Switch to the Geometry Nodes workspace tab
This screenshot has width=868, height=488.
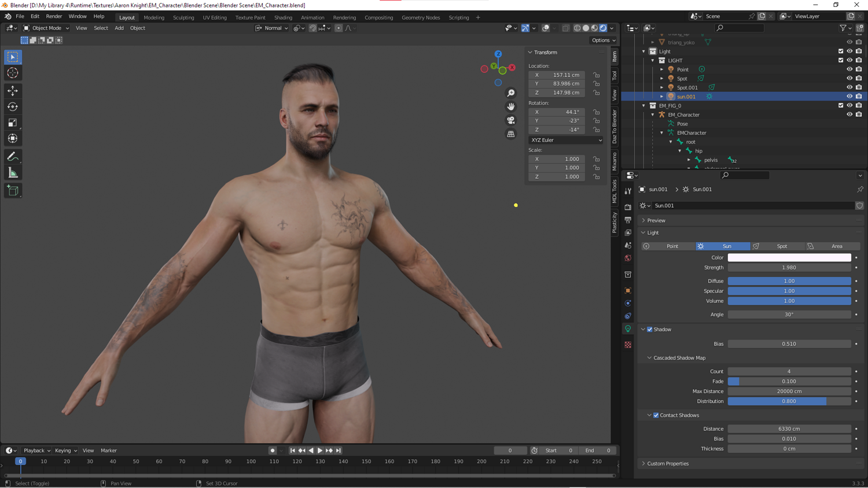click(421, 17)
